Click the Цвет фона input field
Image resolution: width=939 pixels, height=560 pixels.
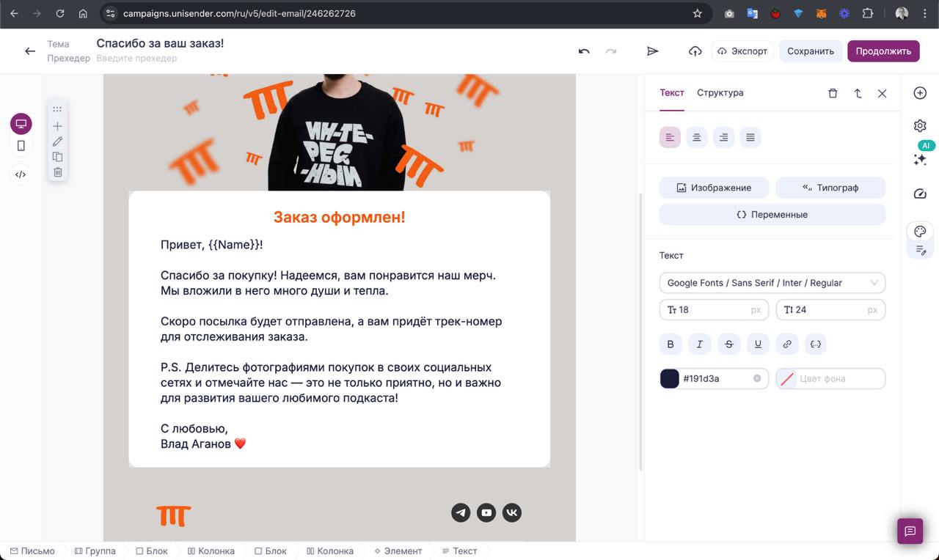830,378
